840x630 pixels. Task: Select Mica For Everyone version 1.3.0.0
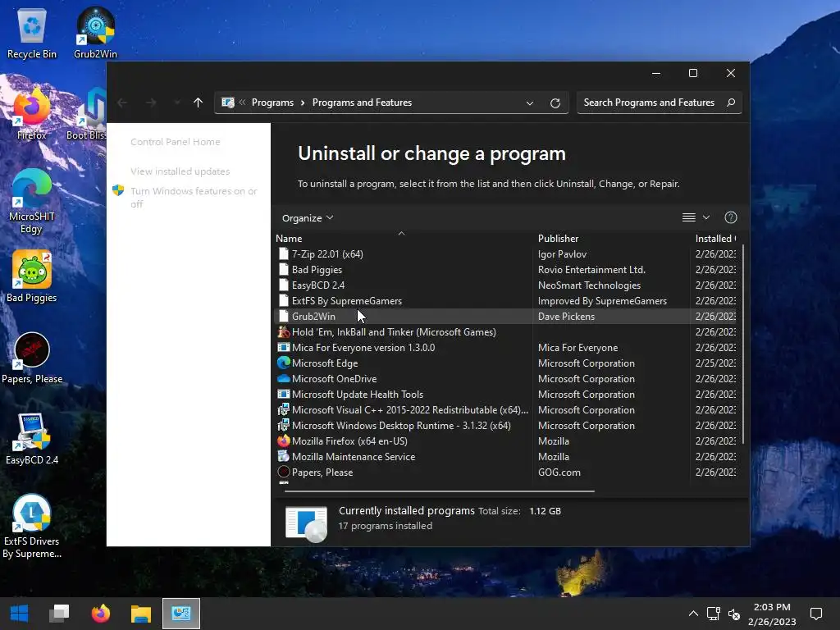click(505, 347)
